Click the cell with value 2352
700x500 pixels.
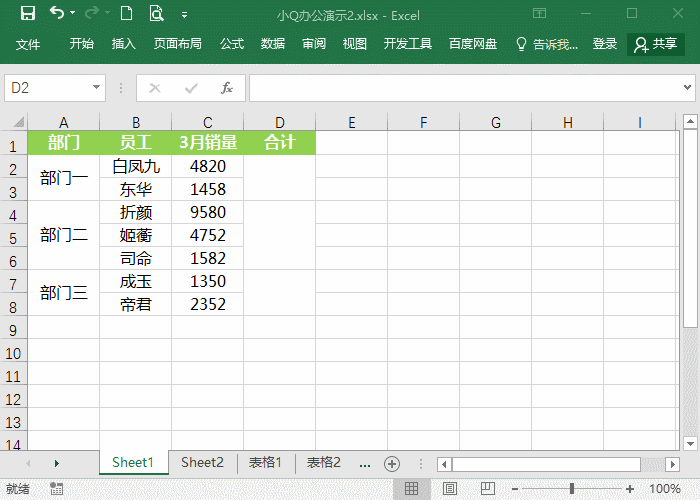208,304
